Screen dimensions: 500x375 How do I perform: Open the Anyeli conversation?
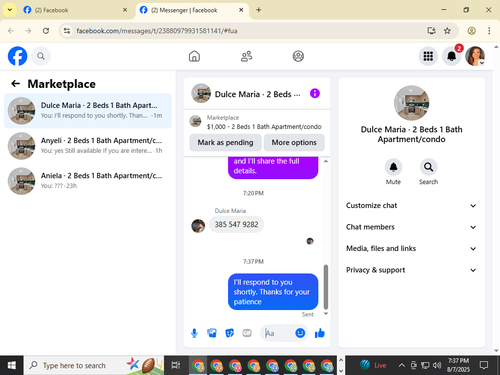coord(88,146)
